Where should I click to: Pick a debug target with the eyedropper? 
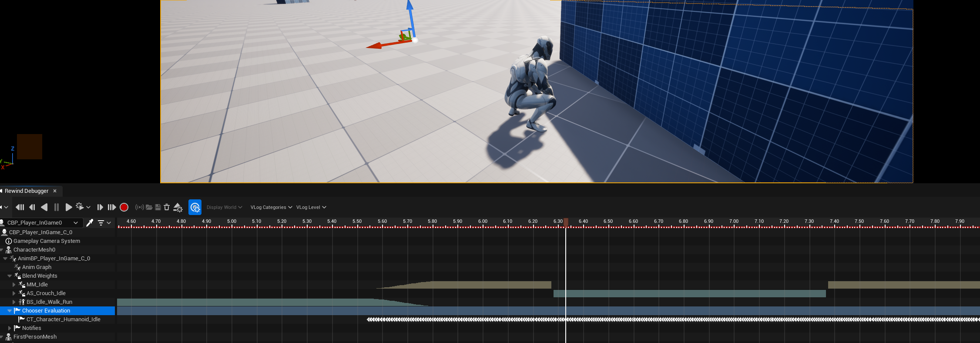(90, 223)
